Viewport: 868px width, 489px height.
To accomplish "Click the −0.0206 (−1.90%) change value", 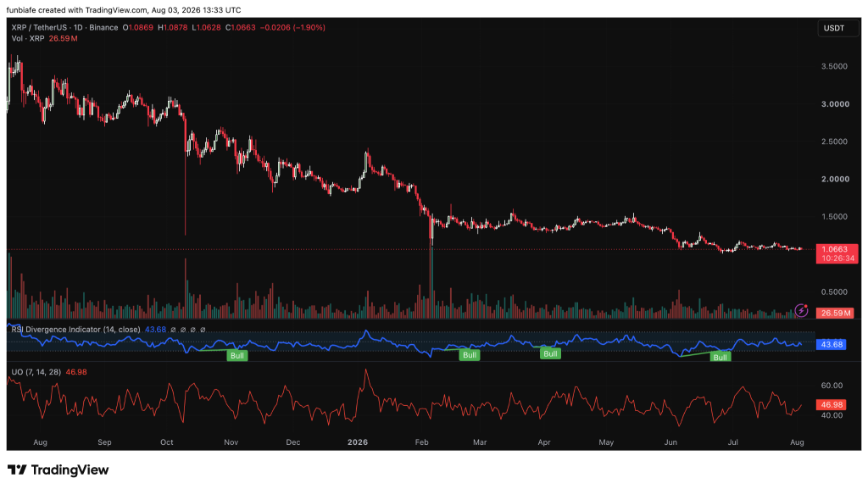I will coord(292,27).
